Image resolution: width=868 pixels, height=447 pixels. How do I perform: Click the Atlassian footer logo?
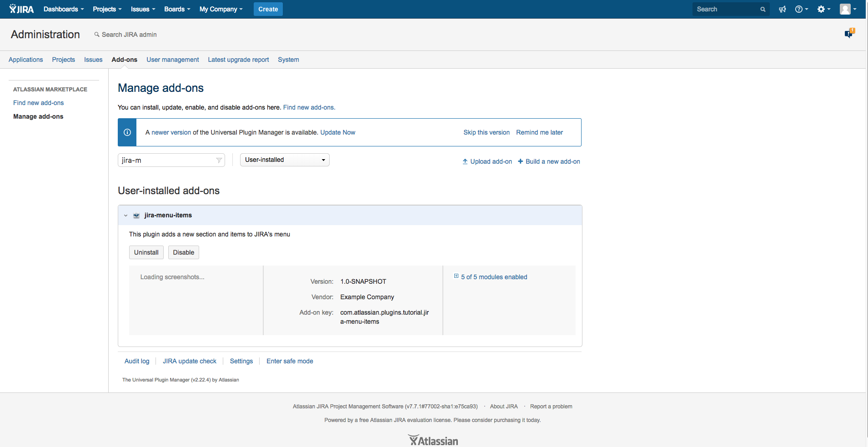[433, 440]
